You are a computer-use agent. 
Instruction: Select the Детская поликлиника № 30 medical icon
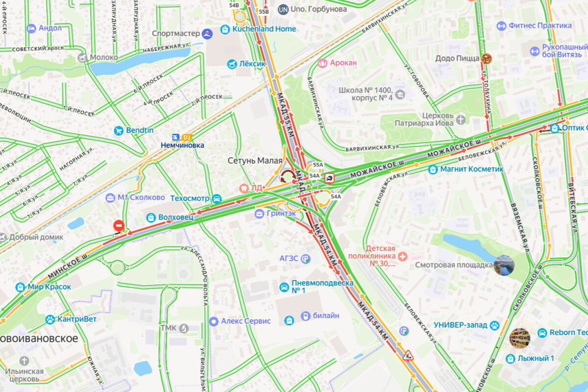pyautogui.click(x=402, y=256)
